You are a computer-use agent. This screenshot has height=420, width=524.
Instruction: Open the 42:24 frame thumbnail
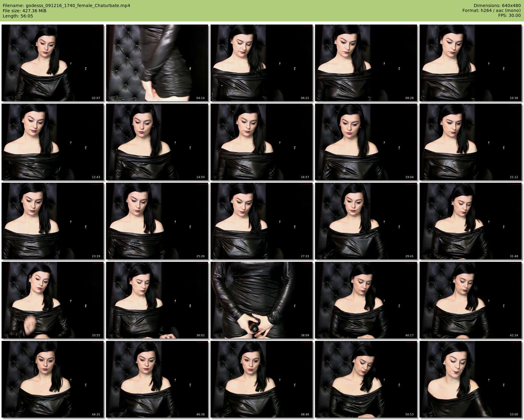click(470, 300)
